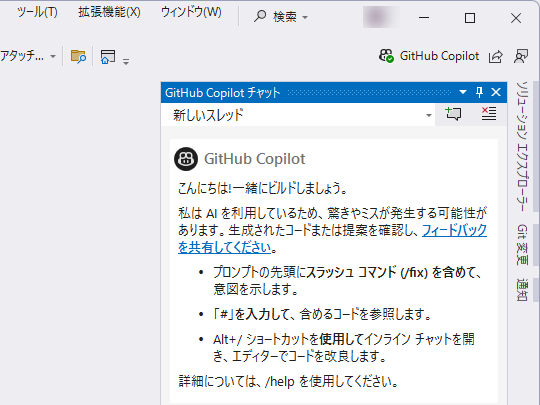The width and height of the screenshot is (540, 405).
Task: Minimize the Visual Studio window
Action: tap(424, 17)
